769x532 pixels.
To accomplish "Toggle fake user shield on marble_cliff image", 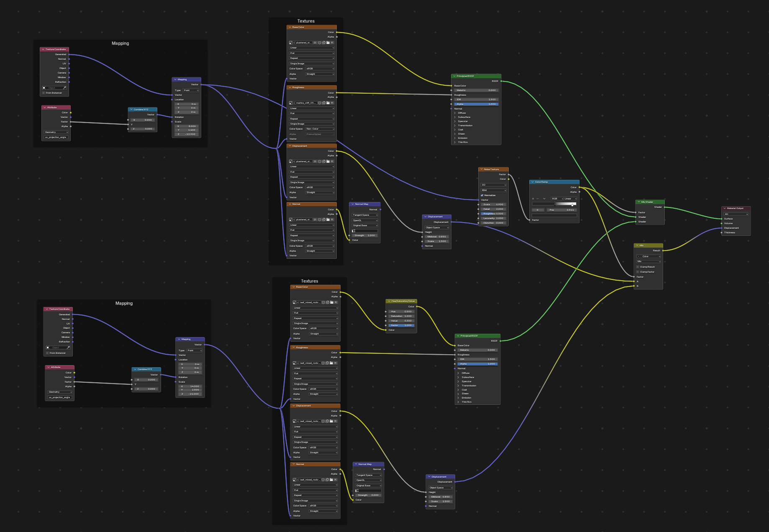I will (x=320, y=103).
